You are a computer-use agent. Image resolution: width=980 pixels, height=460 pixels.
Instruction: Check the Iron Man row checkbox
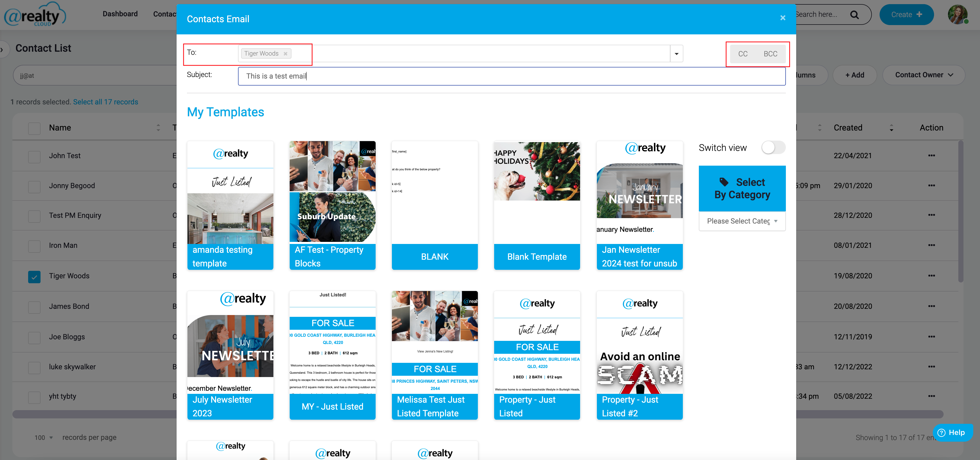[x=34, y=246]
